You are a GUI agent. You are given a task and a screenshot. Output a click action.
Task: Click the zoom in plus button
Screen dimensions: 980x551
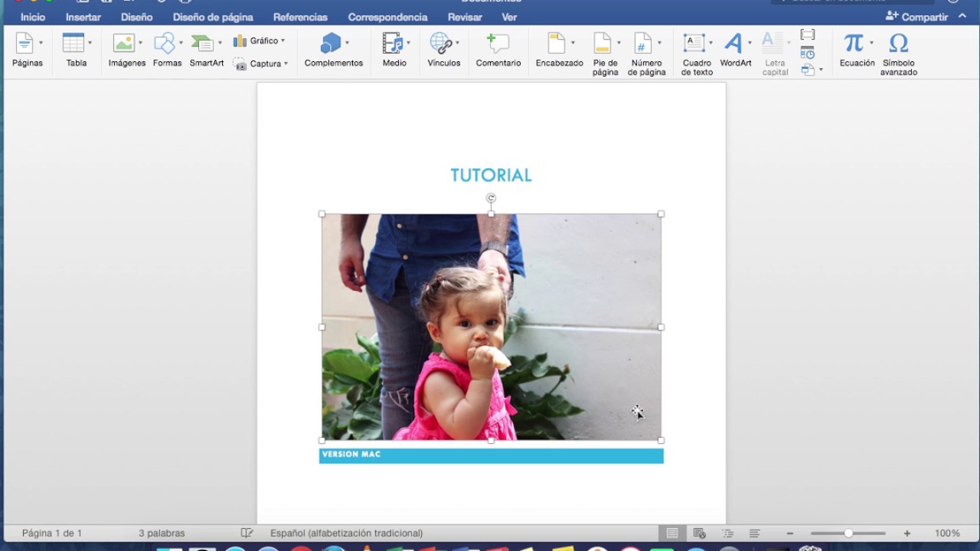(907, 533)
